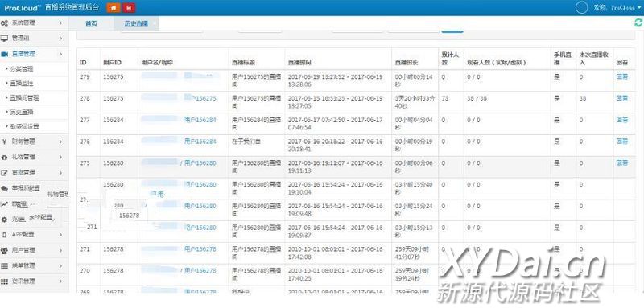Click 回看 link in row 279

point(621,76)
